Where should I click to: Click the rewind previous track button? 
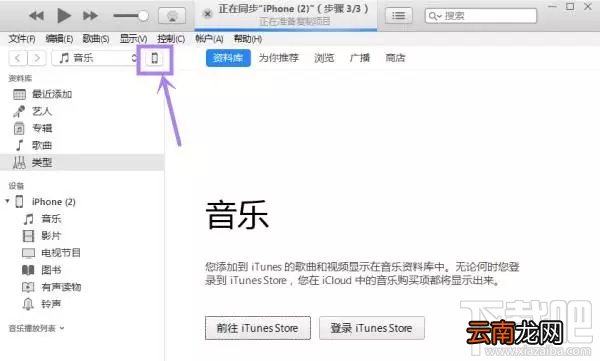[36, 16]
